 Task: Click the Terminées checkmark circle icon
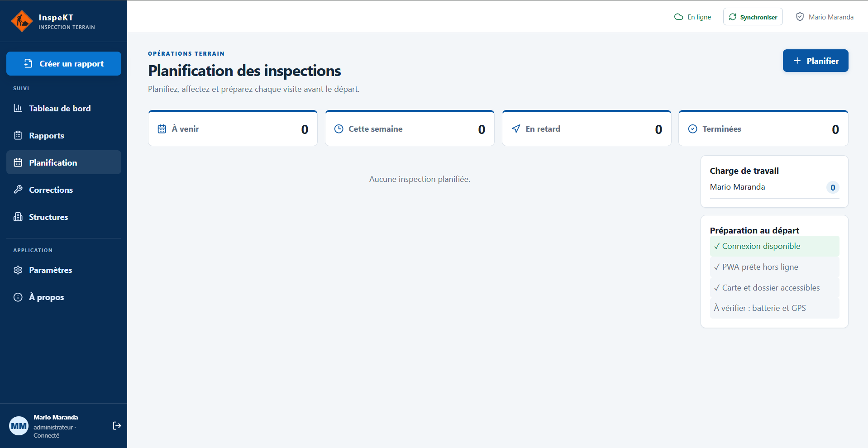[692, 129]
